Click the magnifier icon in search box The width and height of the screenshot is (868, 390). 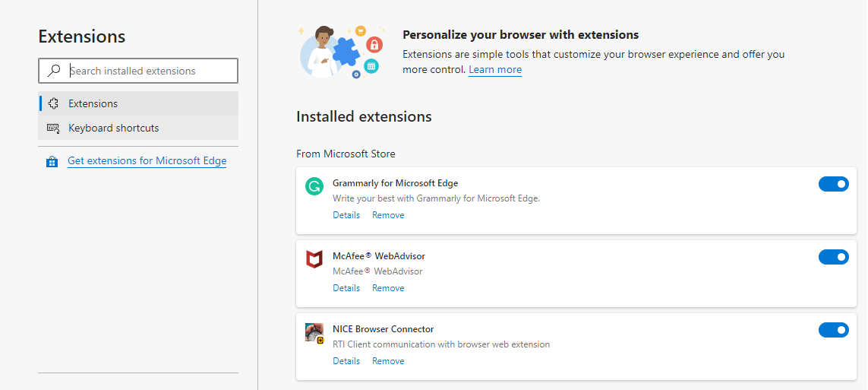[x=54, y=71]
